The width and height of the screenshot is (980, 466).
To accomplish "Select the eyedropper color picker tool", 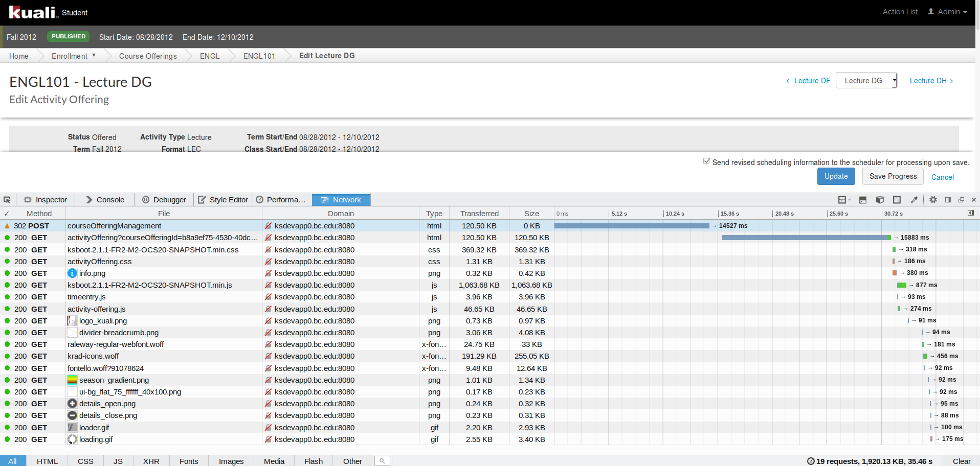I will coord(914,200).
